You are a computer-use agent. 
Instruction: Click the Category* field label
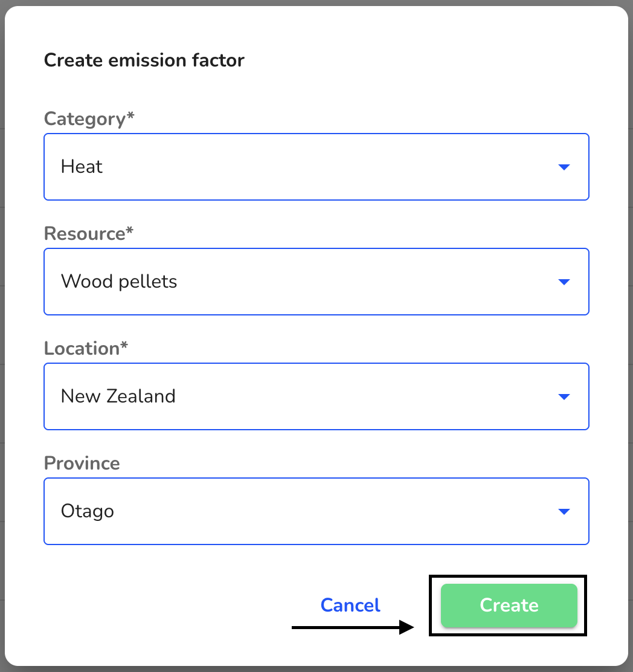coord(89,118)
